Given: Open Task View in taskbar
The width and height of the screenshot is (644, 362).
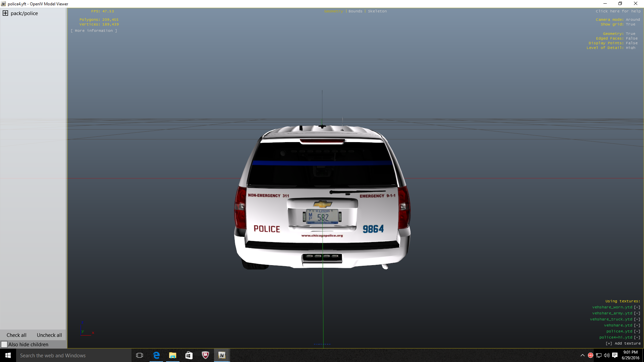Looking at the screenshot, I should coord(140,355).
